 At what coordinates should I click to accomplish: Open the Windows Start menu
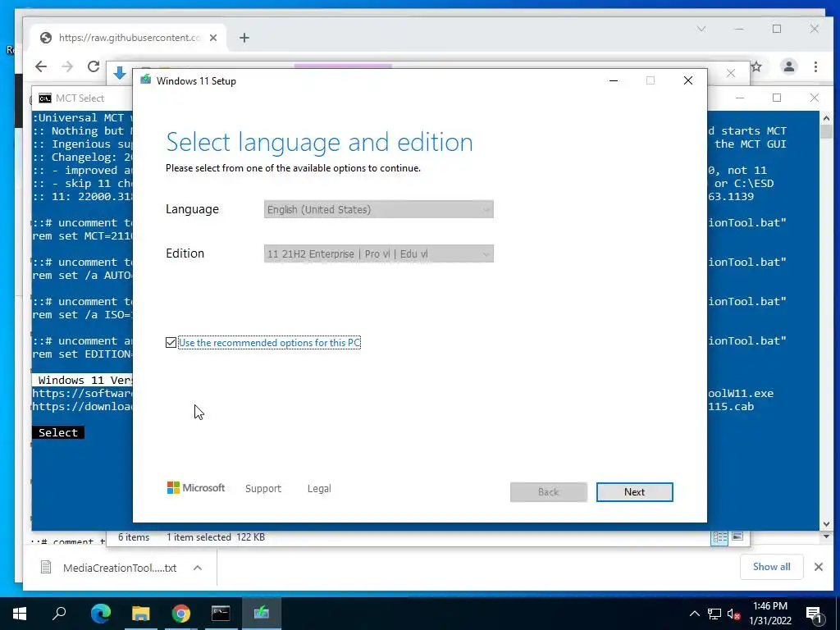tap(20, 614)
